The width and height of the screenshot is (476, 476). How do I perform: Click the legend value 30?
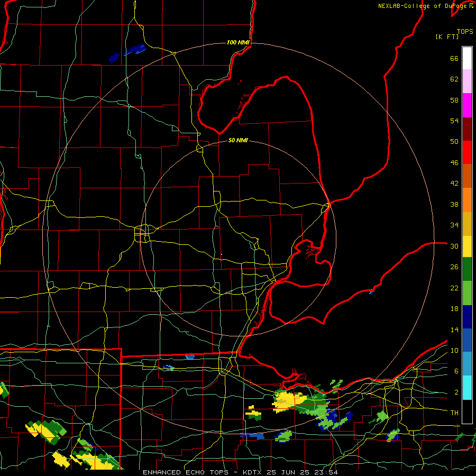pyautogui.click(x=454, y=246)
